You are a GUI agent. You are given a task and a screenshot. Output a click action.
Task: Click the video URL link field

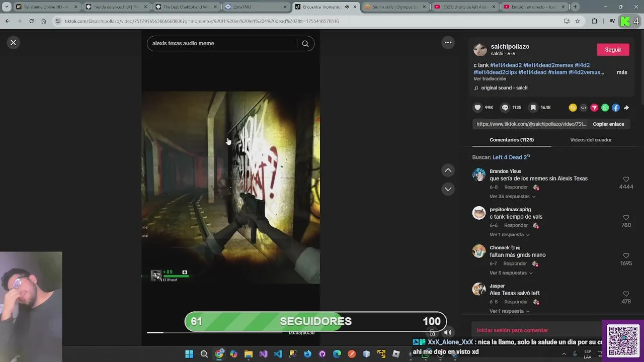click(531, 124)
